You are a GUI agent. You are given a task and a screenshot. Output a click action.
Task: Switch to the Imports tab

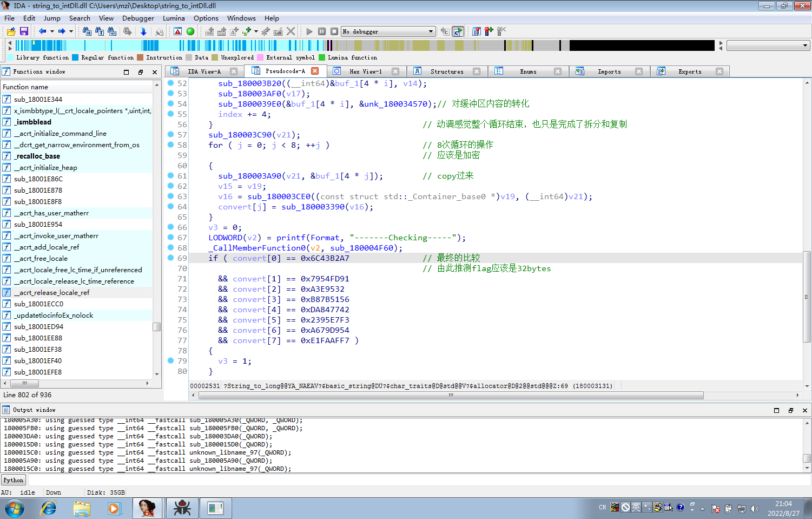tap(609, 71)
